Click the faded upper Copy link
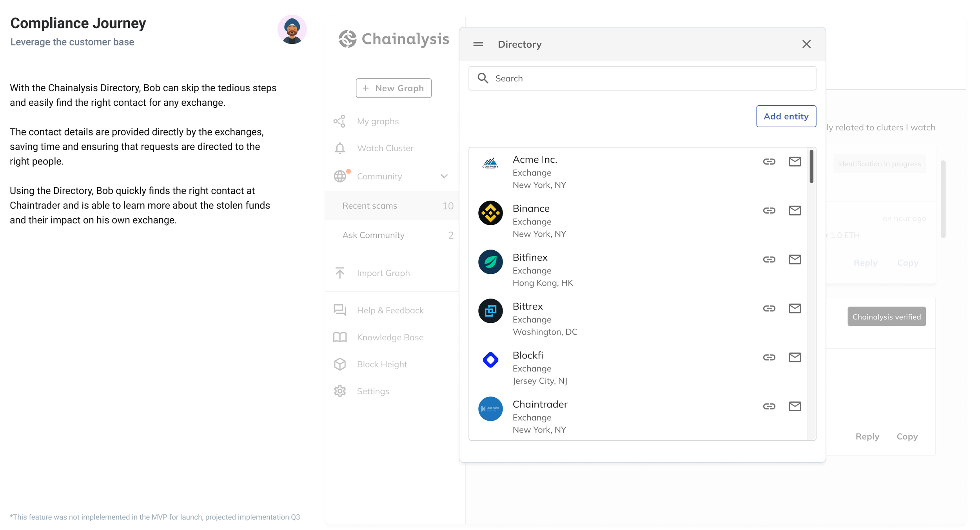This screenshot has height=530, width=980. pyautogui.click(x=907, y=263)
